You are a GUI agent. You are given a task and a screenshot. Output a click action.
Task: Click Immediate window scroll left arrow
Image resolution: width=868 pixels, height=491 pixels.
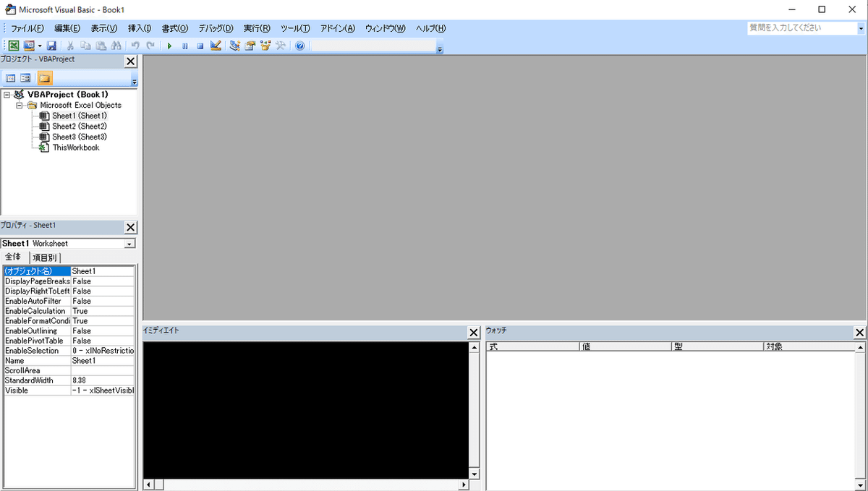tap(148, 484)
